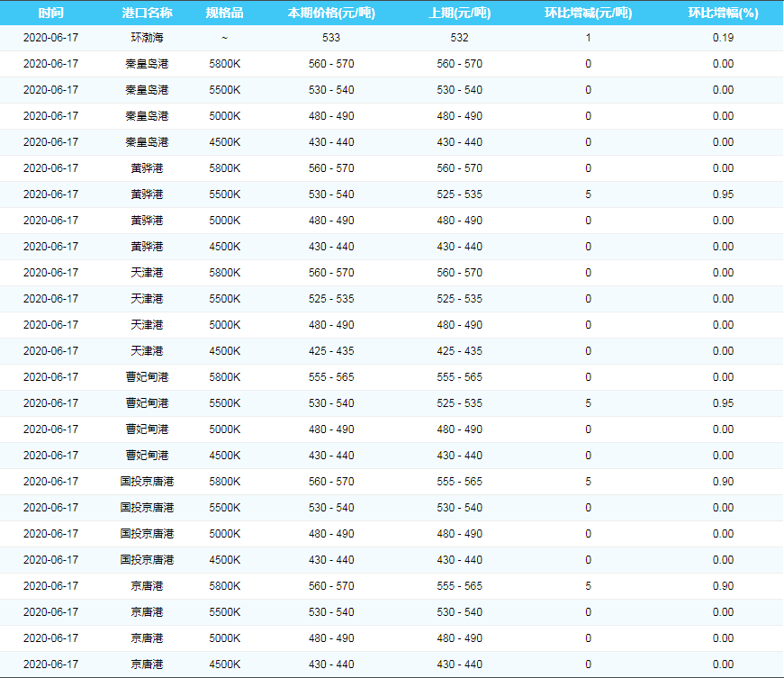
Task: Click the 港口名称 column header
Action: tap(147, 13)
